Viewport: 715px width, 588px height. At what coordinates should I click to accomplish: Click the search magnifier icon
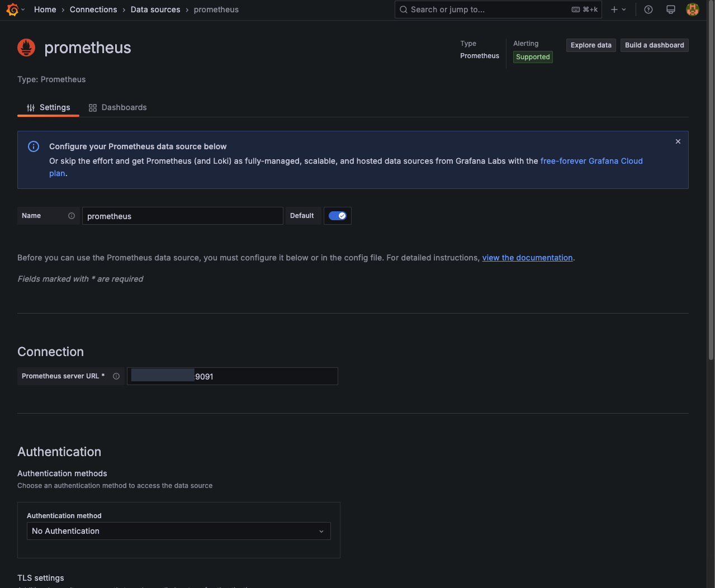[x=404, y=10]
